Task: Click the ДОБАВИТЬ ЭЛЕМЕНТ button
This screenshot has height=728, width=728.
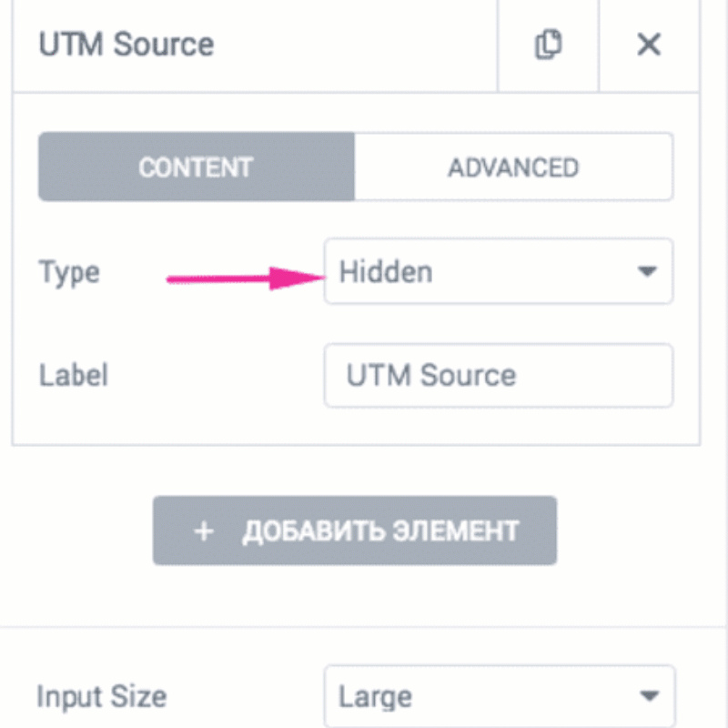Action: point(355,531)
